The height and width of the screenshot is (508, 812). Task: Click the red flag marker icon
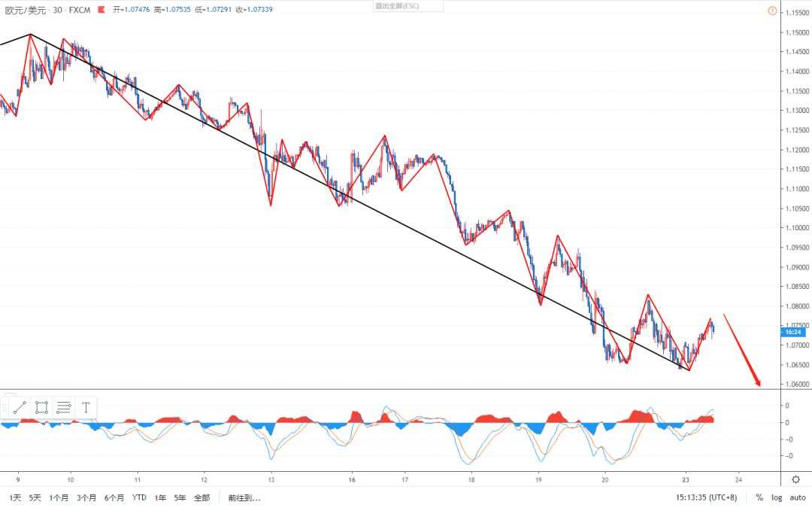pyautogui.click(x=101, y=9)
